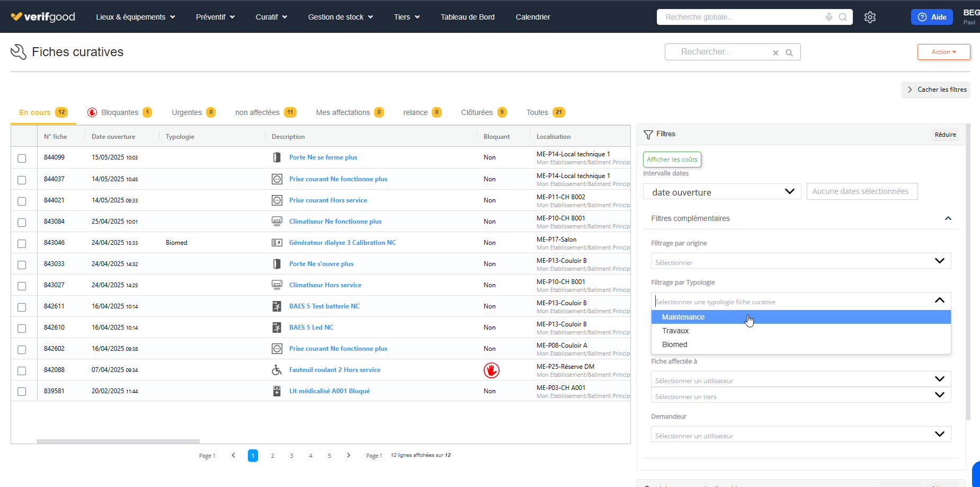This screenshot has height=487, width=980.
Task: Click the red blocking hand icon for fiche 842088
Action: pyautogui.click(x=492, y=370)
